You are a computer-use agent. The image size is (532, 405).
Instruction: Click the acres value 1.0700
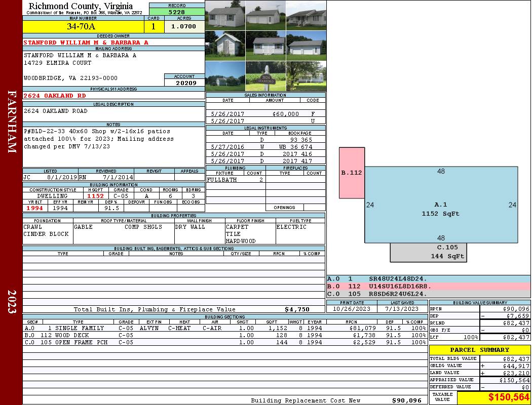[x=183, y=26]
